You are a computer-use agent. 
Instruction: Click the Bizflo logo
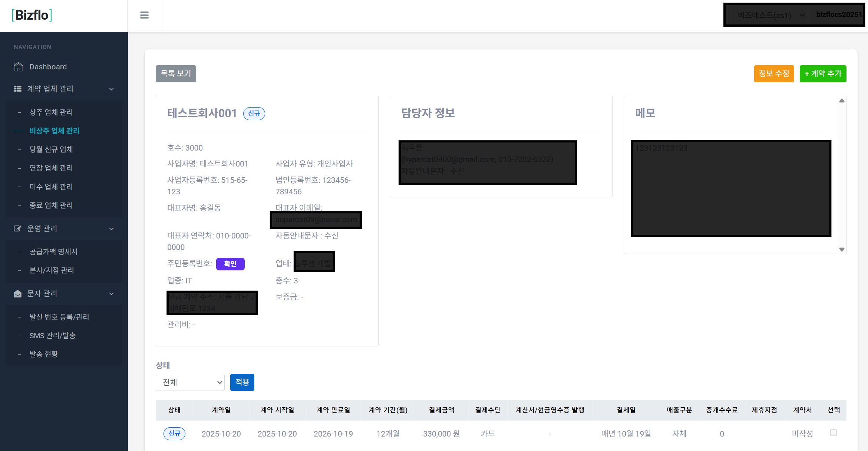[32, 15]
